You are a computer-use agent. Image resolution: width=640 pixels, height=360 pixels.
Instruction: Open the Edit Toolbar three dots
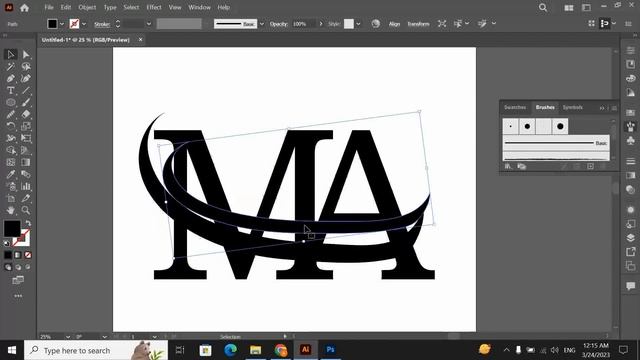18,296
